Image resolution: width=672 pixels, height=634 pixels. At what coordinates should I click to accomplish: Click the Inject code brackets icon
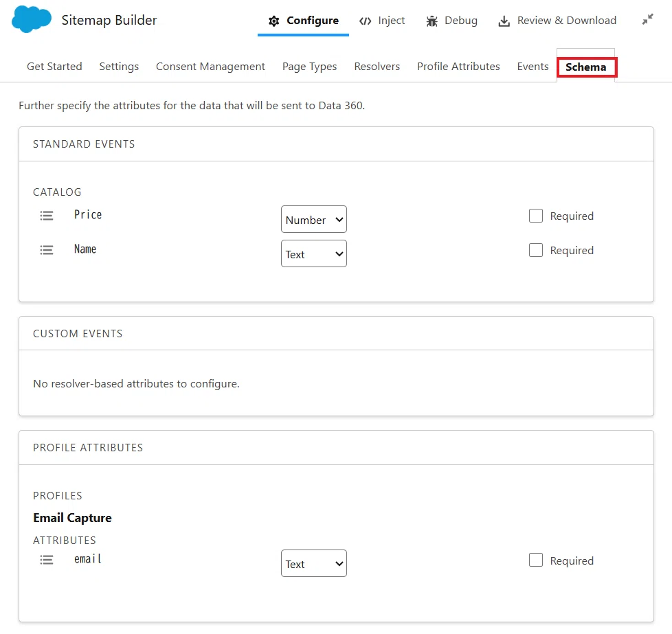pos(365,21)
